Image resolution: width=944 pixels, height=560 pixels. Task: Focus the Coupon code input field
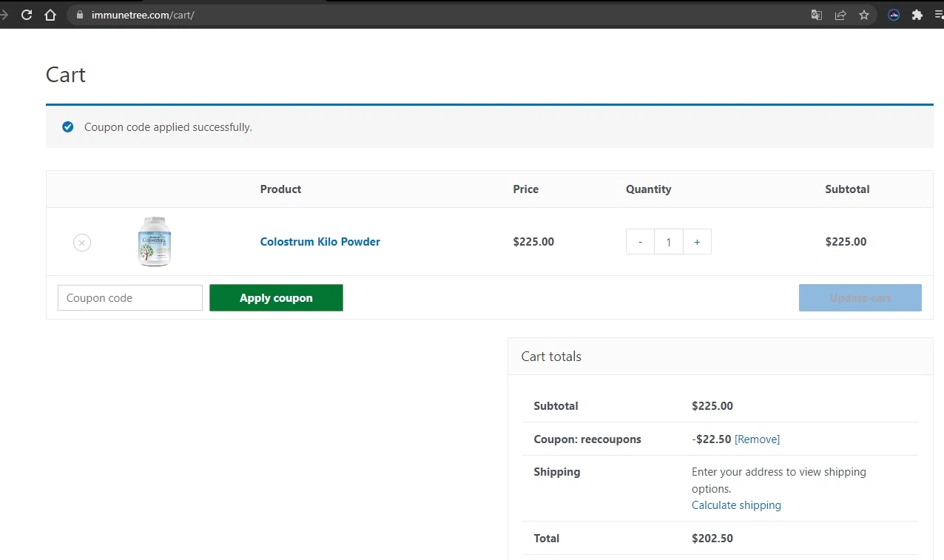pos(130,297)
